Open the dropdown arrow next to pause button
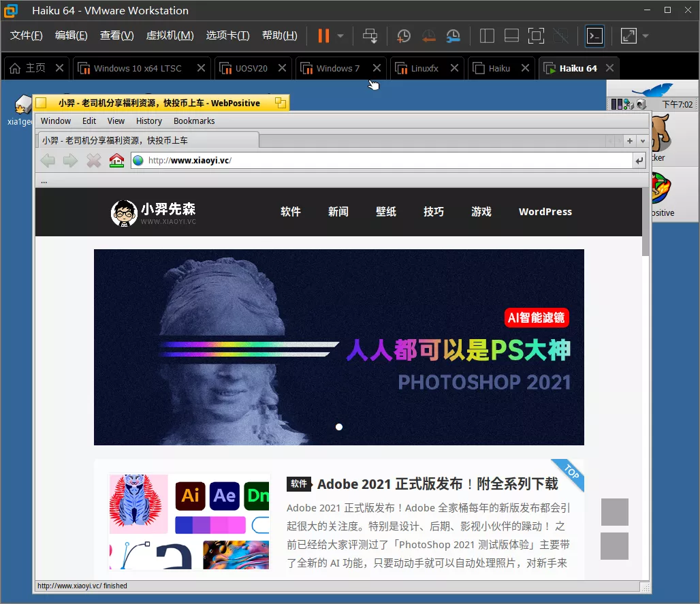The width and height of the screenshot is (700, 604). coord(340,35)
